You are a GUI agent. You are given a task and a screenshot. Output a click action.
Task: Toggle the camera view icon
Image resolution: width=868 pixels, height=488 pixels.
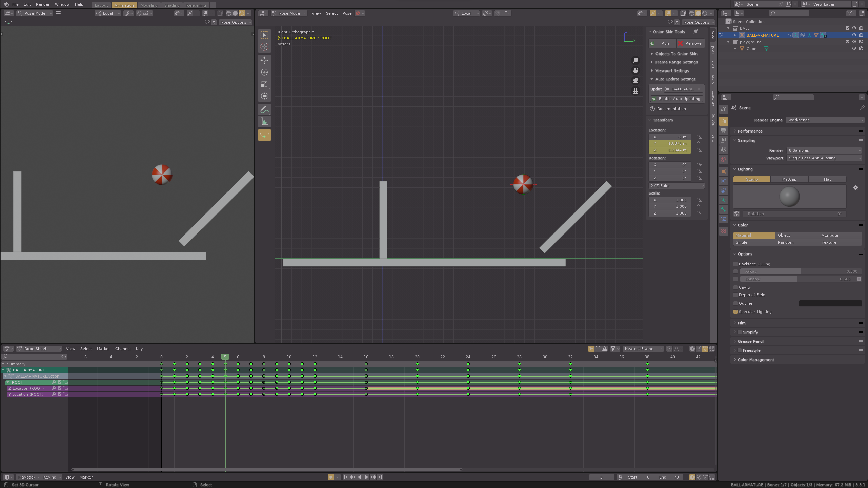(x=635, y=81)
